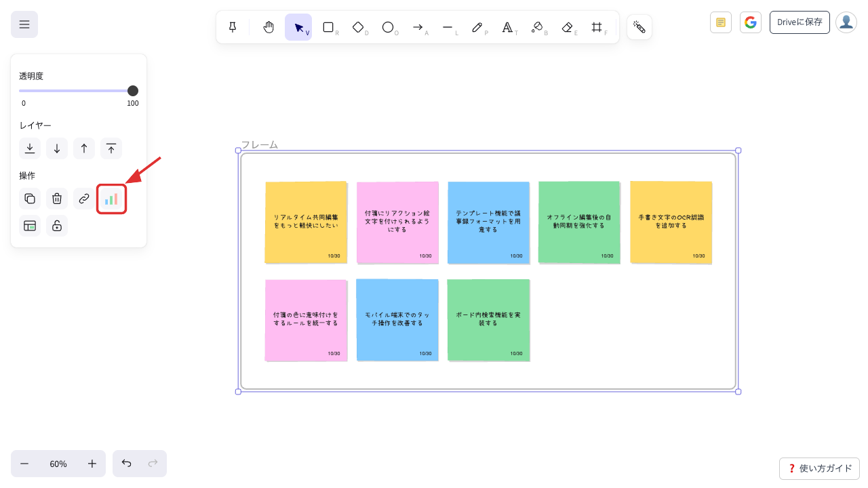Click the table layout icon in 操作
Viewport: 868px width, 488px height.
coord(30,226)
